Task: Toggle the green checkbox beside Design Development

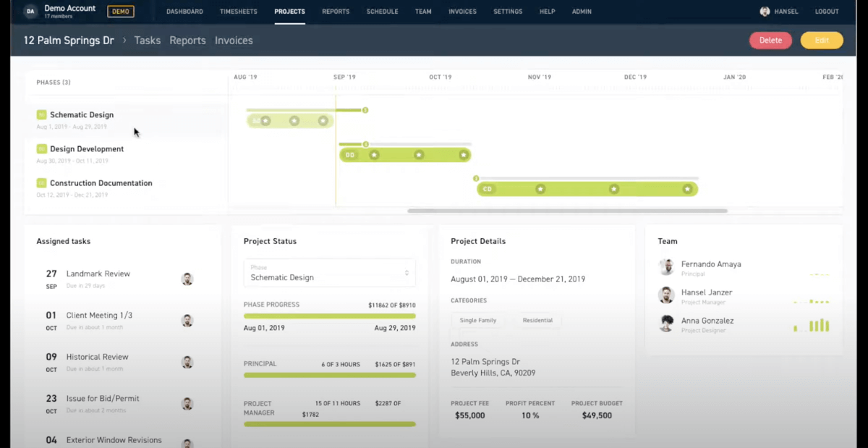Action: pos(41,148)
